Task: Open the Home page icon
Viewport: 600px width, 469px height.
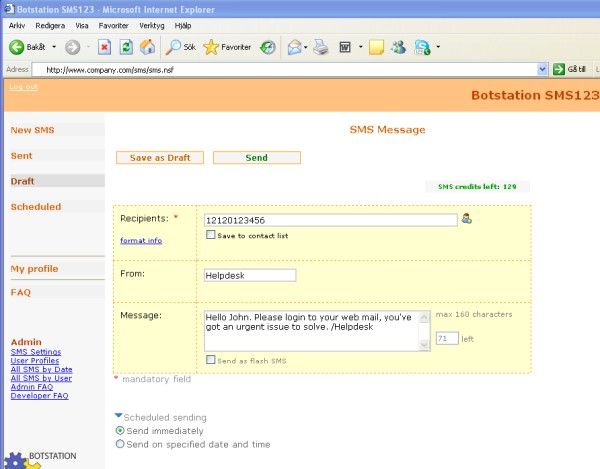Action: [x=148, y=47]
